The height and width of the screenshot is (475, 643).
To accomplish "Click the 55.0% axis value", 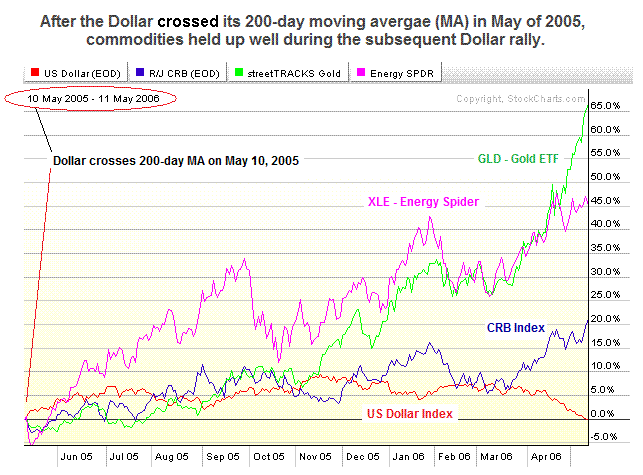I will 605,153.
